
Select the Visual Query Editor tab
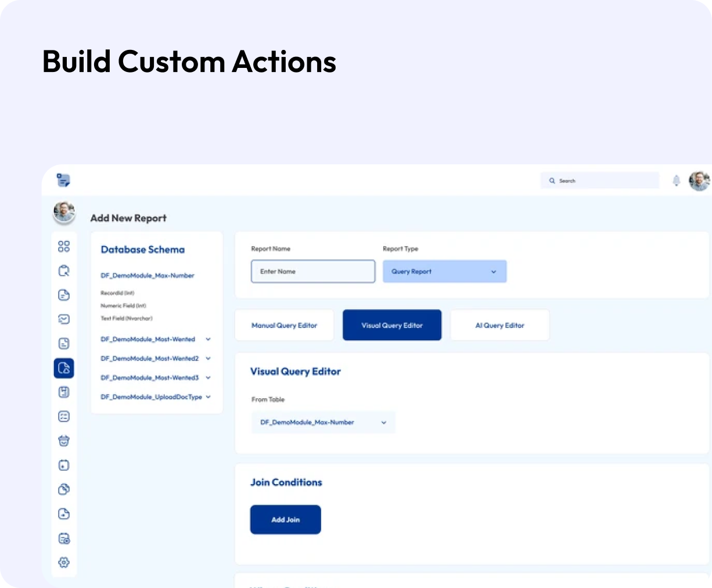[392, 326]
